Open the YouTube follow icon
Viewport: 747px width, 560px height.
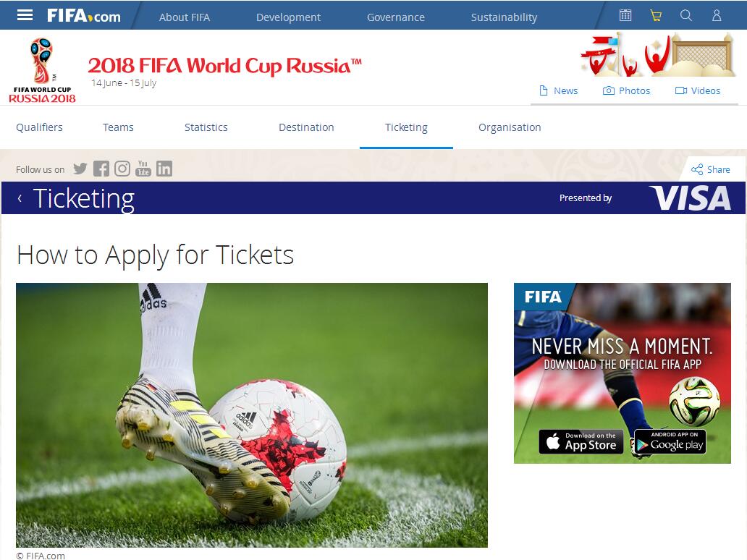click(x=143, y=169)
